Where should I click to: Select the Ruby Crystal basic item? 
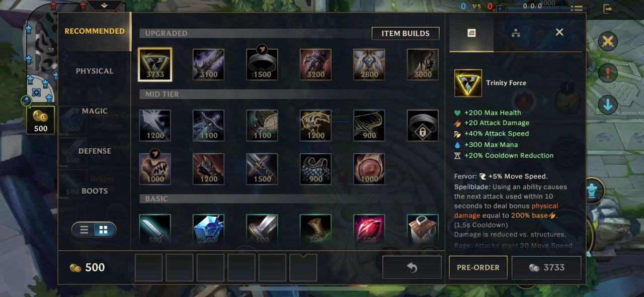click(369, 229)
